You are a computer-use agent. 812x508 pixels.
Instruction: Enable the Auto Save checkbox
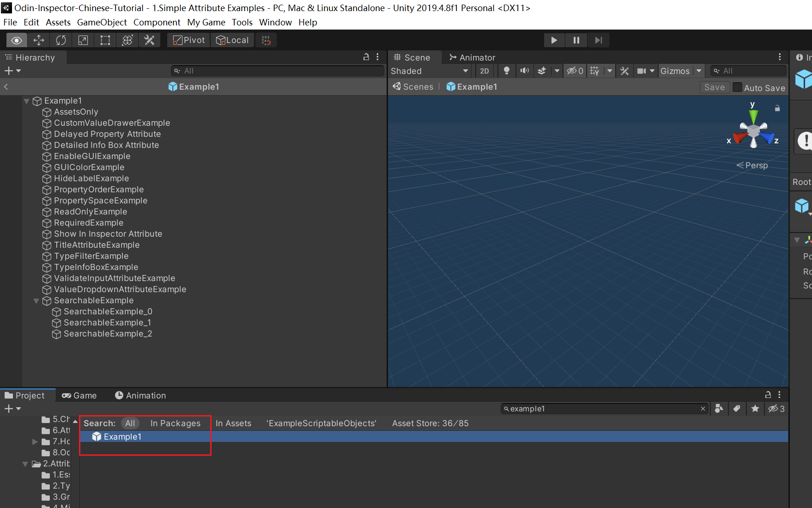[x=738, y=87]
